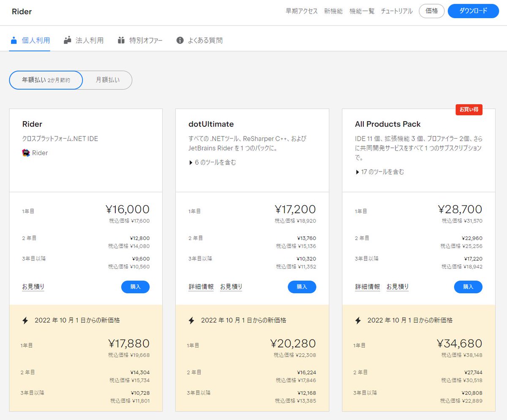Screen dimensions: 507x420
Task: Click the 税込価格 ¥38,148 text
Action: (x=461, y=355)
